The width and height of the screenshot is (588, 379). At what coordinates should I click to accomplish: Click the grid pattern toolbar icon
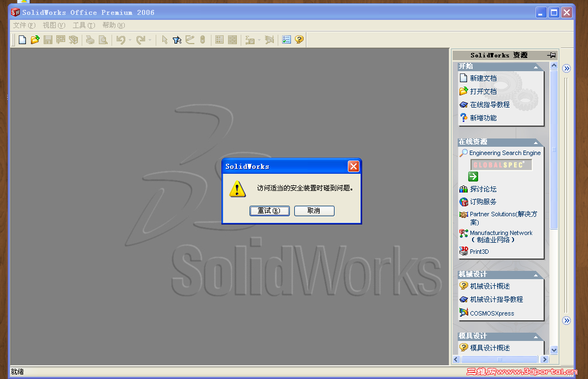[219, 40]
